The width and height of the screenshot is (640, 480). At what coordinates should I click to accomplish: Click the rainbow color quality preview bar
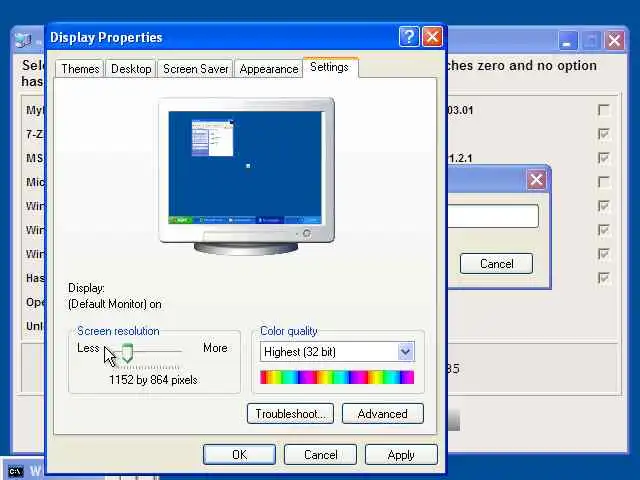coord(337,377)
